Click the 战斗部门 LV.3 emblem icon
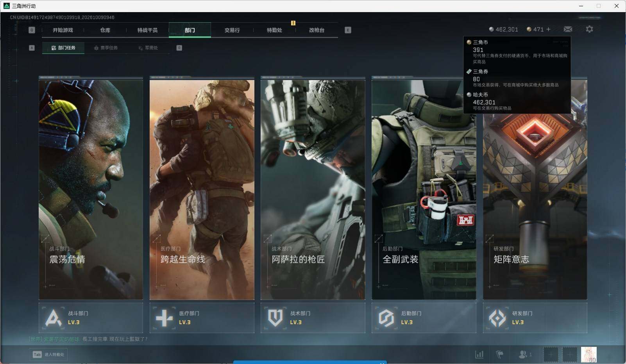The width and height of the screenshot is (626, 364). [x=54, y=318]
